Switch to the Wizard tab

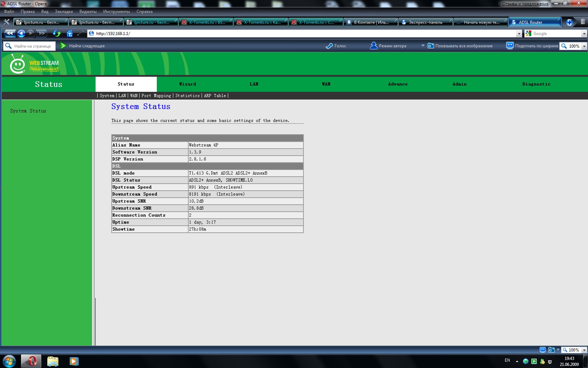click(188, 84)
